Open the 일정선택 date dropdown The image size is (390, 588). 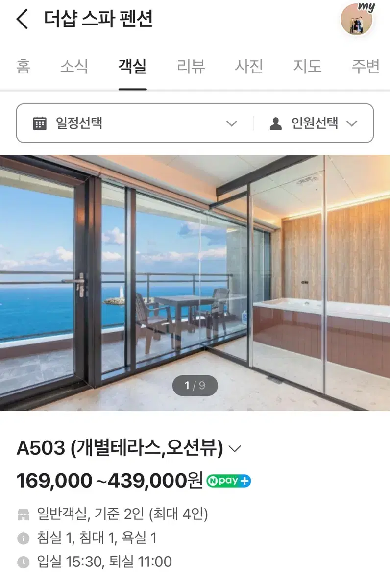[135, 123]
